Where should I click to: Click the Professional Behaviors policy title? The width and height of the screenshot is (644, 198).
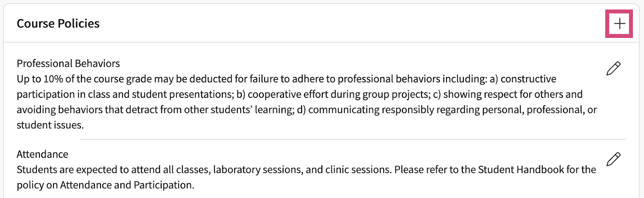coord(68,64)
